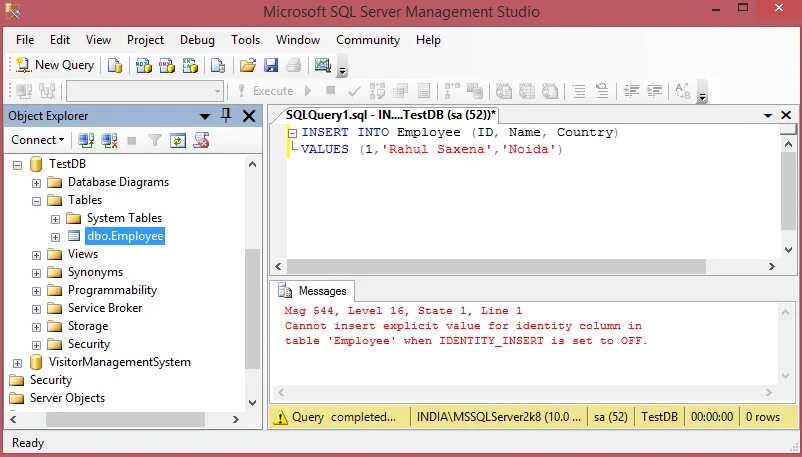802x457 pixels.
Task: Click Include Actual Execution Plan icon
Action: click(452, 91)
